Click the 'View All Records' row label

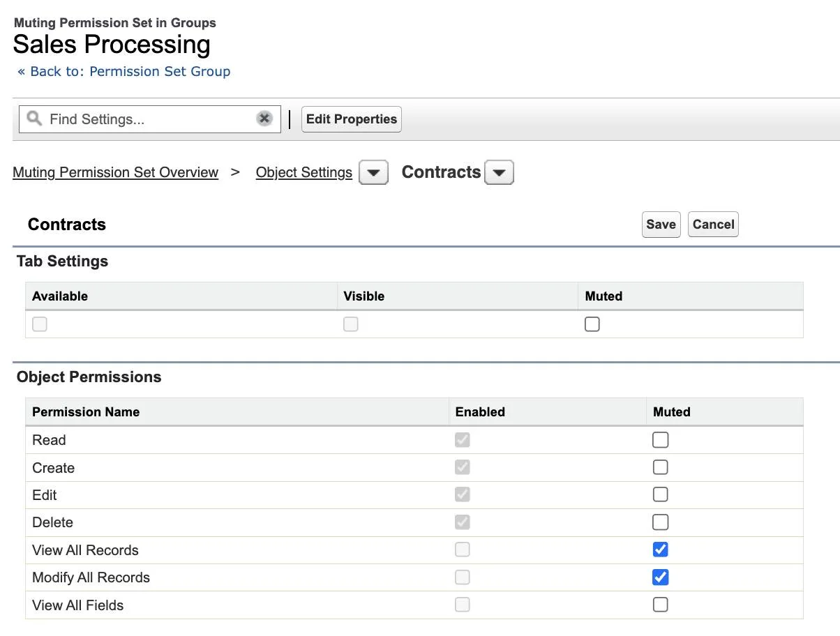(x=85, y=550)
